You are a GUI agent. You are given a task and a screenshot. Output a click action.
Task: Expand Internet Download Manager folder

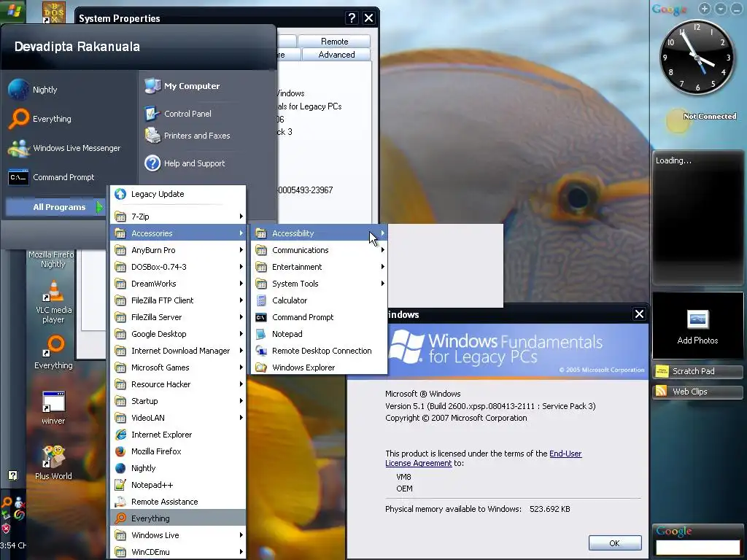[x=178, y=351]
